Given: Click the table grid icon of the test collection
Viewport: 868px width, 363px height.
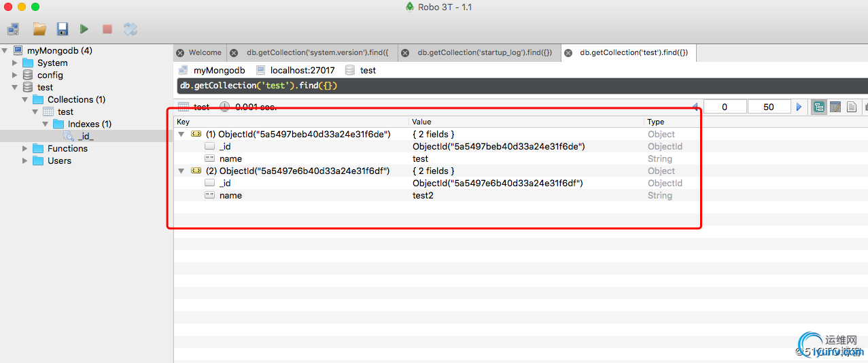Looking at the screenshot, I should pos(48,111).
